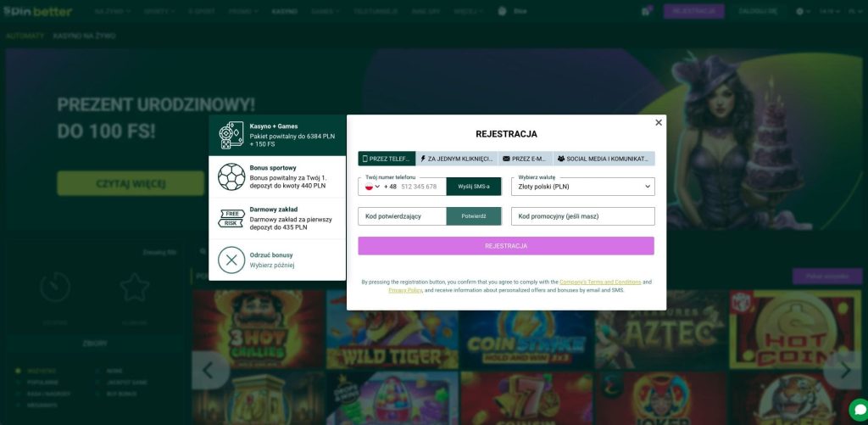
Task: Open the Joker game thumbnail
Action: [x=661, y=399]
